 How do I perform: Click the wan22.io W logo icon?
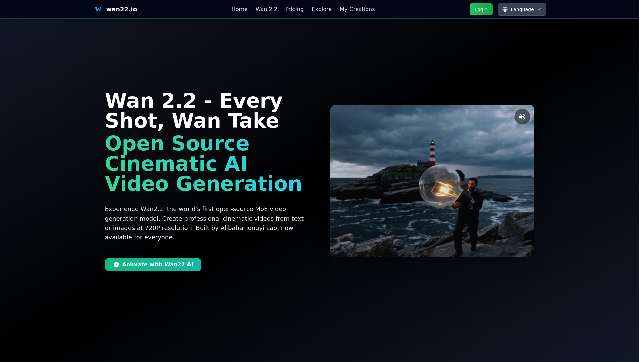[98, 9]
